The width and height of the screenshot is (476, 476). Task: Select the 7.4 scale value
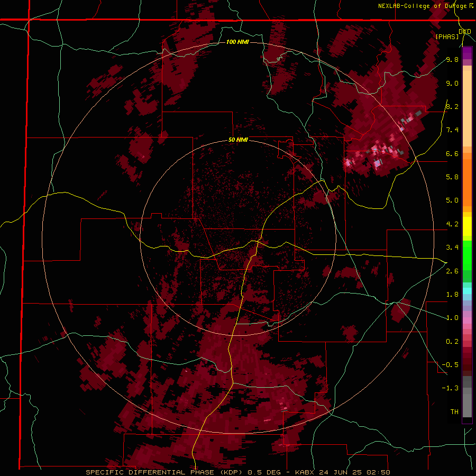452,130
